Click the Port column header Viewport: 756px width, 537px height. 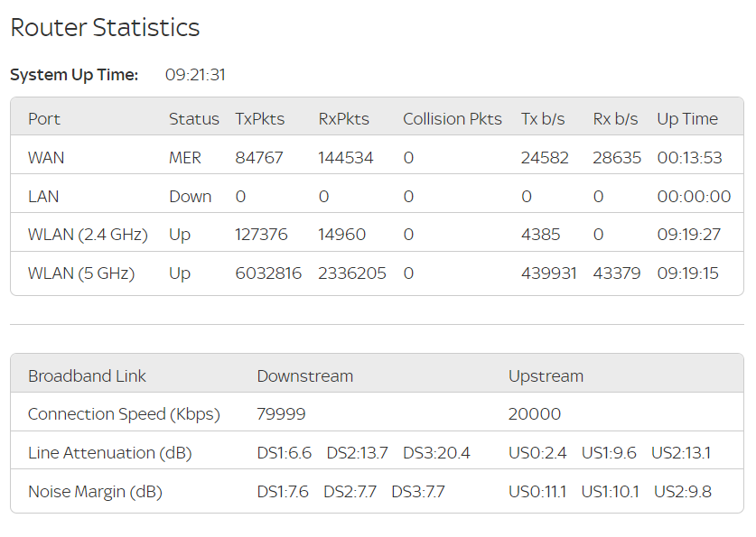(x=44, y=119)
